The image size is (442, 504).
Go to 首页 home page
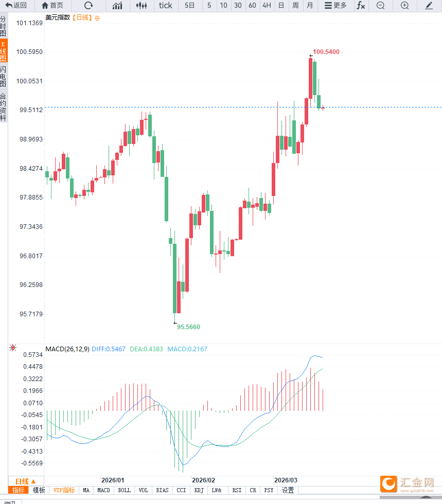coord(52,6)
